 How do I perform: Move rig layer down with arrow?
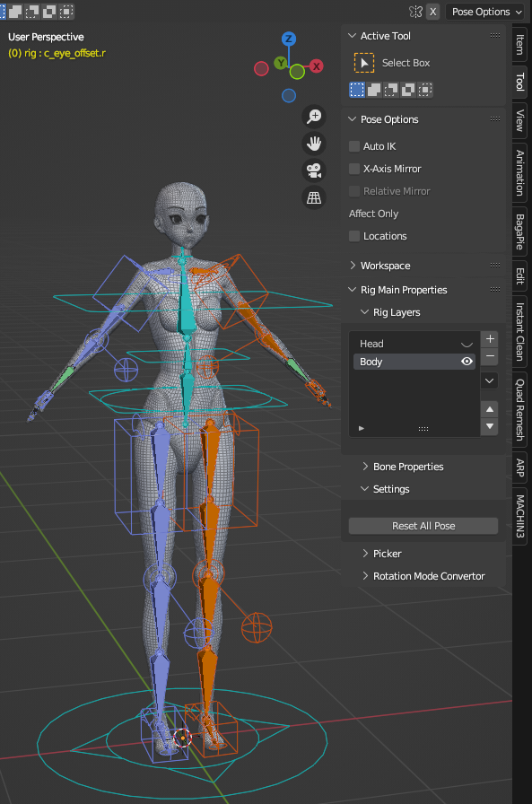click(x=490, y=426)
